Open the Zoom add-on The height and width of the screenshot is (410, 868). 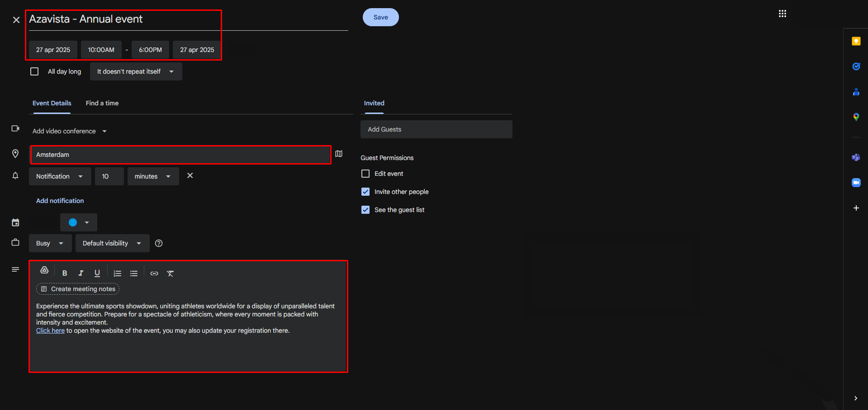[x=856, y=183]
